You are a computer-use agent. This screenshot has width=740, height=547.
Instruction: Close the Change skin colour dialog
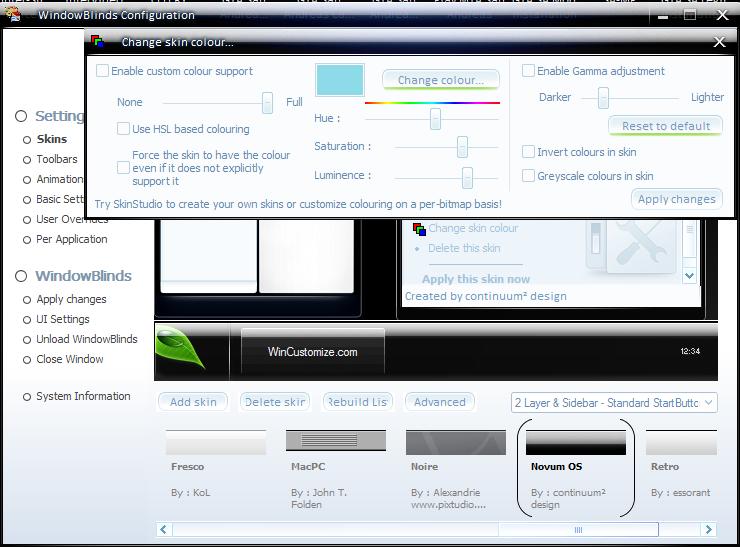tap(719, 42)
